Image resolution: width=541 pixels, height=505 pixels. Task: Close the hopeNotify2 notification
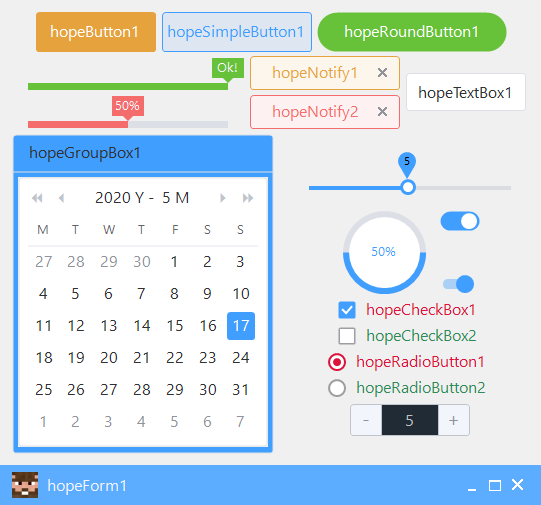(382, 112)
